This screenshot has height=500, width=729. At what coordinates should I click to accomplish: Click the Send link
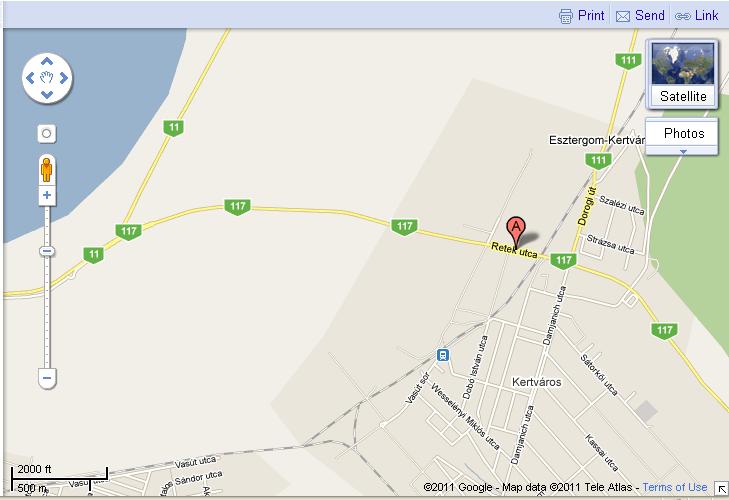(x=640, y=15)
